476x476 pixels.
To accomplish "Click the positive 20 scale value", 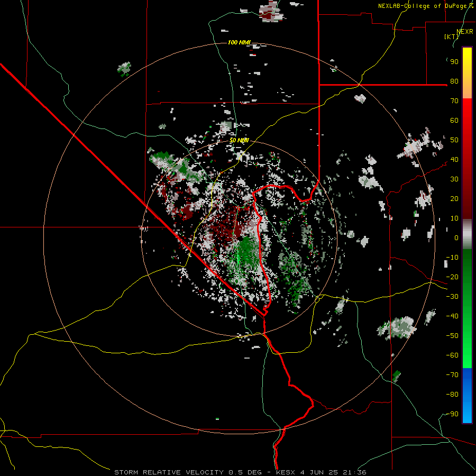I will click(x=454, y=199).
